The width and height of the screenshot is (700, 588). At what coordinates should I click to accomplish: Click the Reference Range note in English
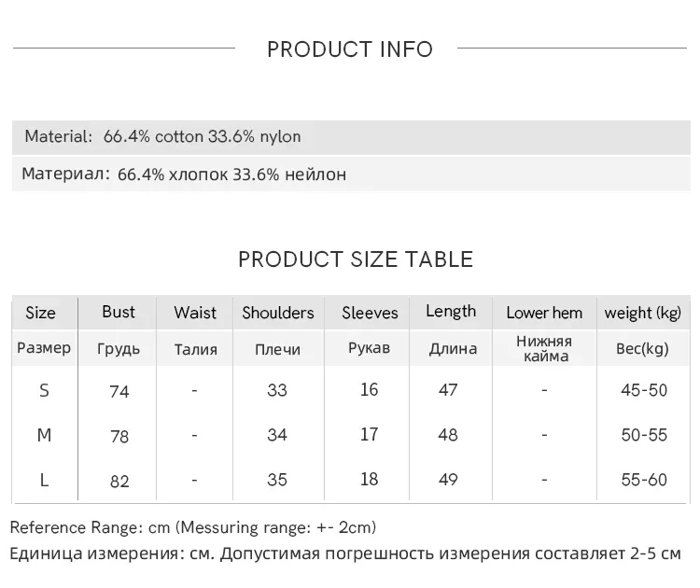point(193,528)
